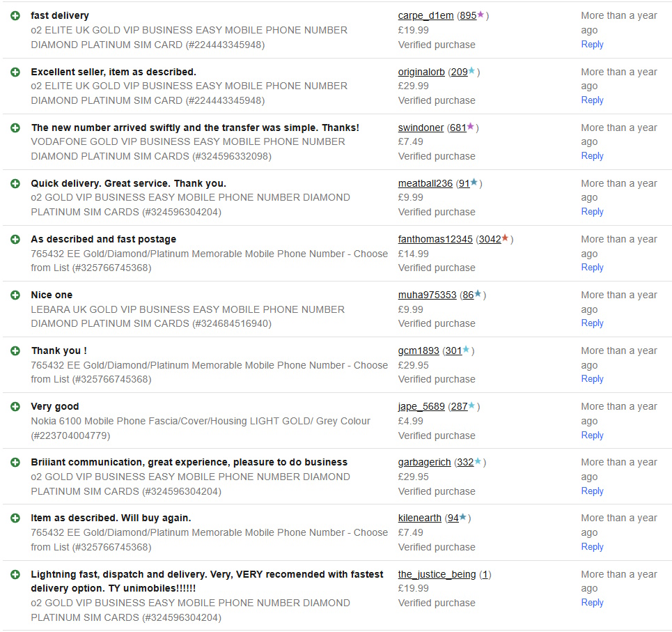
Task: Open the VODAFONE GOLD VIP SIM listing
Action: click(x=188, y=141)
